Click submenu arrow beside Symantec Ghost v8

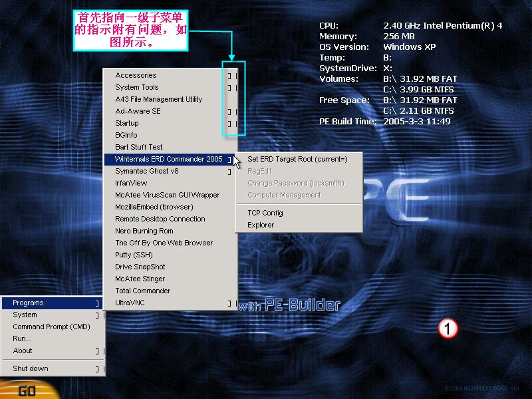(229, 172)
